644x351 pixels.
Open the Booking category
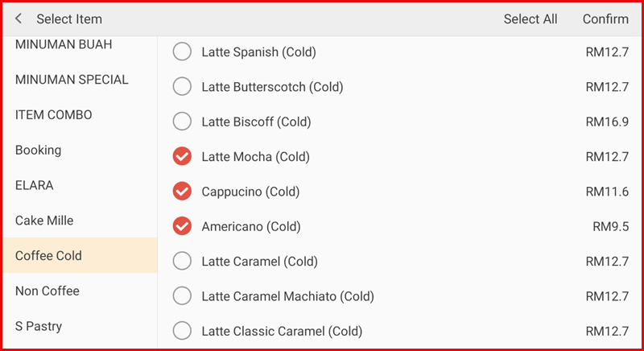click(x=39, y=150)
